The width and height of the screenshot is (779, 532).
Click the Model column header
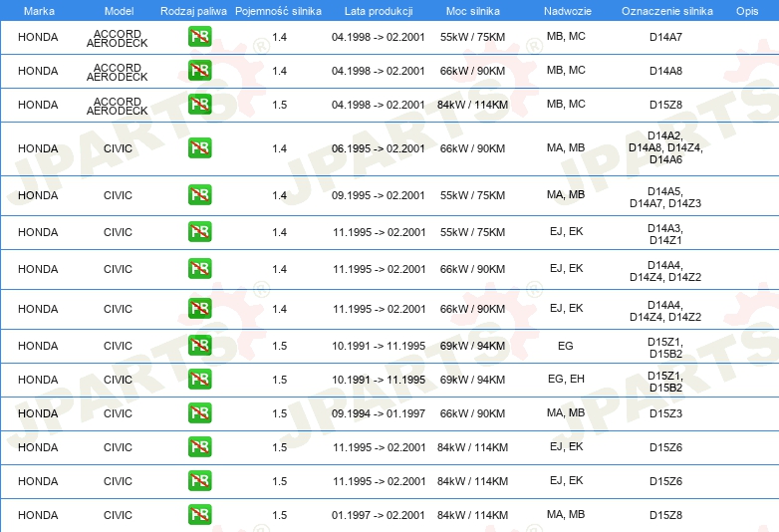tap(120, 11)
